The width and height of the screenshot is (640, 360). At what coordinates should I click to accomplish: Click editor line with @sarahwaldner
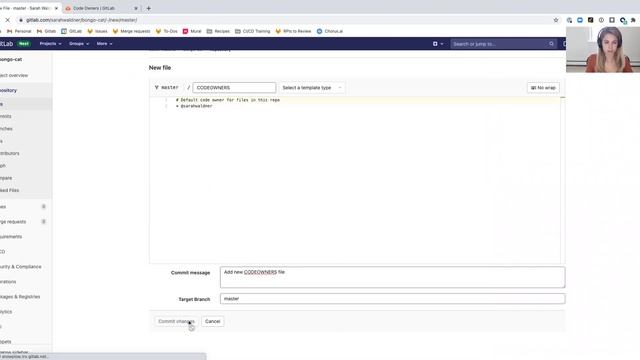tap(194, 106)
